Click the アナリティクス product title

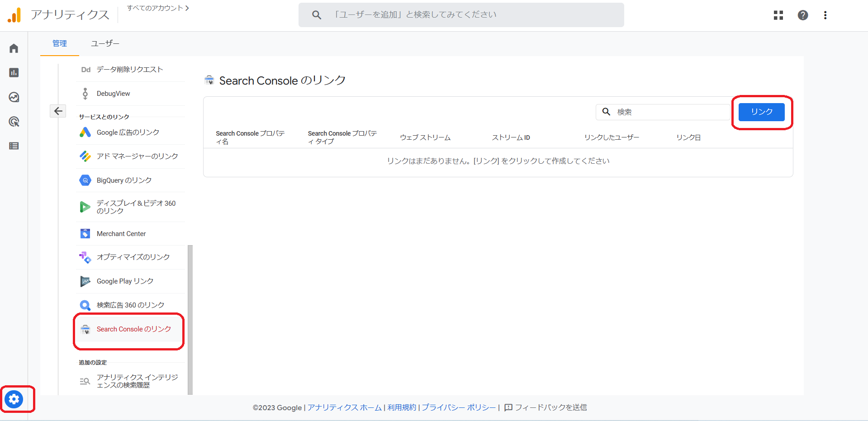pyautogui.click(x=70, y=15)
